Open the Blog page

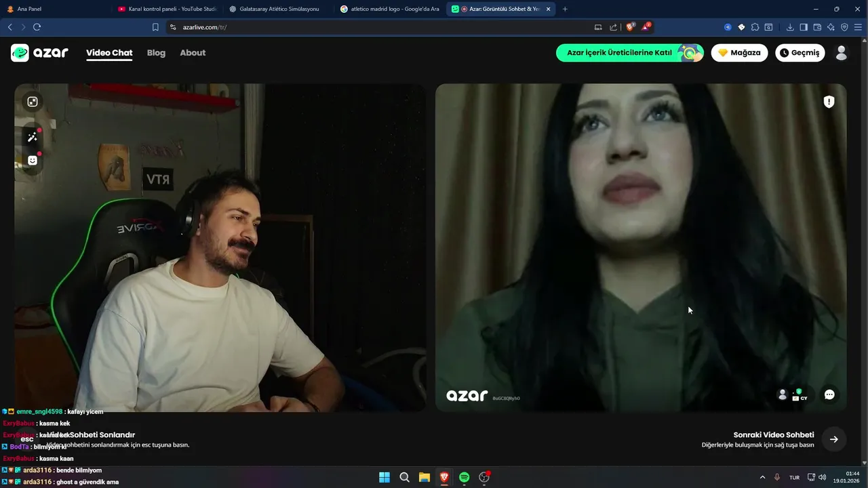156,53
